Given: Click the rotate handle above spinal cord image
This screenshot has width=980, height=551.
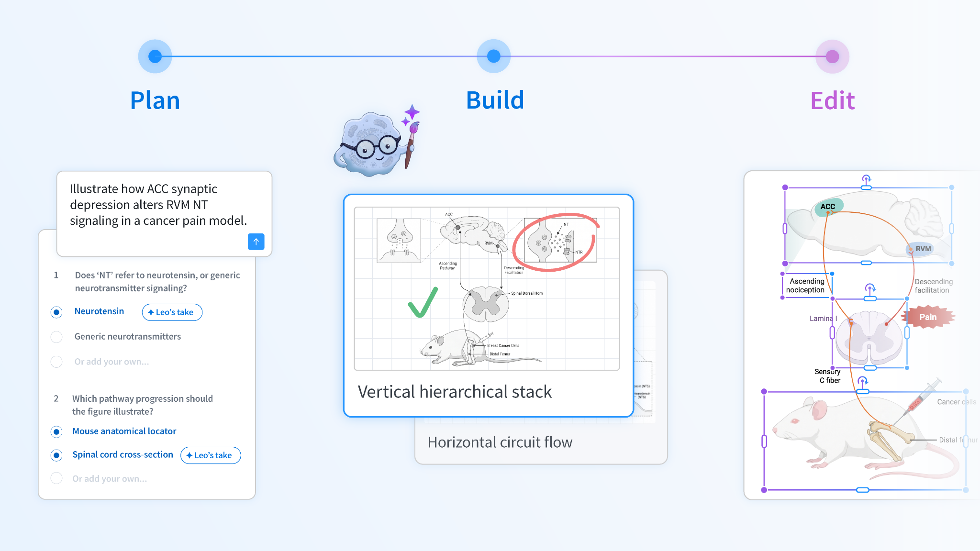Looking at the screenshot, I should click(x=870, y=288).
